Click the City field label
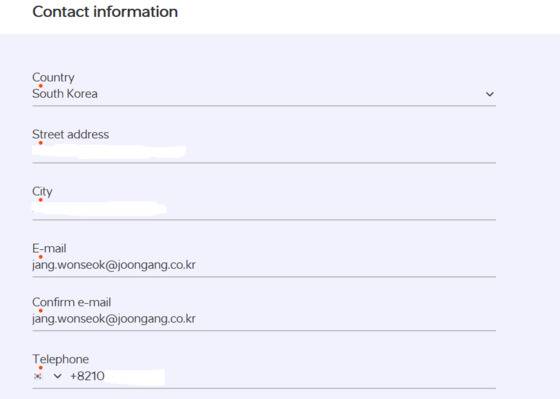This screenshot has height=399, width=560. [42, 191]
